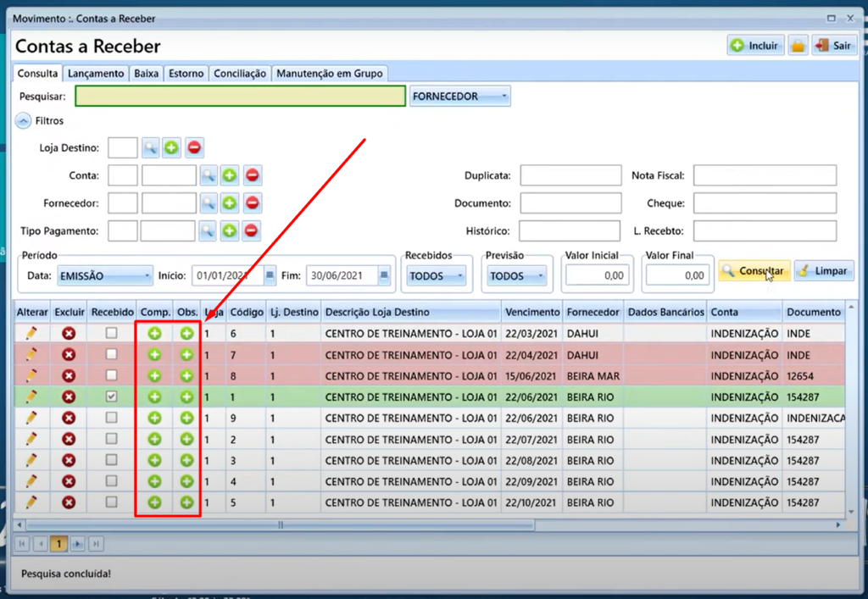Check Recebido for Código 8 row
This screenshot has height=599, width=868.
111,375
